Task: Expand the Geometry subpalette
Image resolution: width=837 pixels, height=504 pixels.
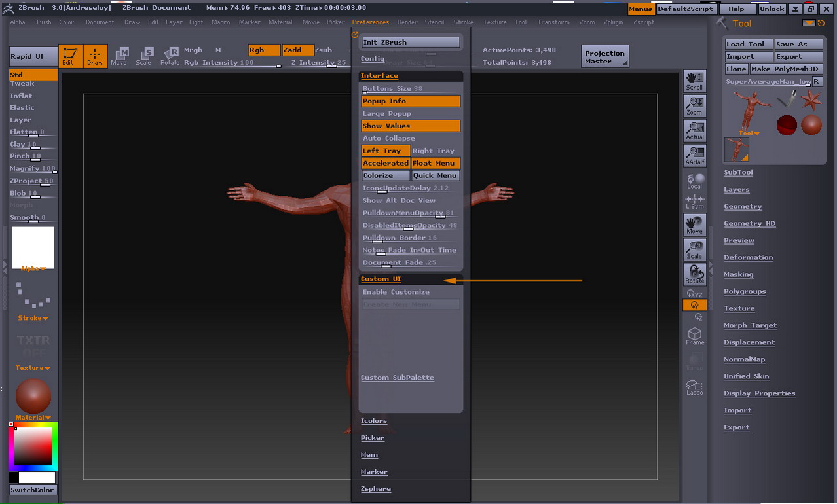Action: (x=743, y=206)
